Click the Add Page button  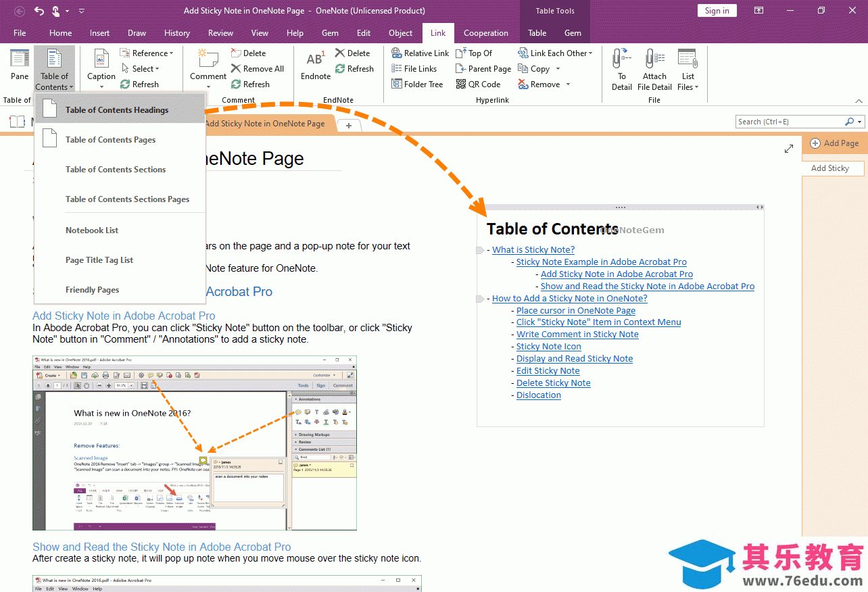click(x=834, y=143)
